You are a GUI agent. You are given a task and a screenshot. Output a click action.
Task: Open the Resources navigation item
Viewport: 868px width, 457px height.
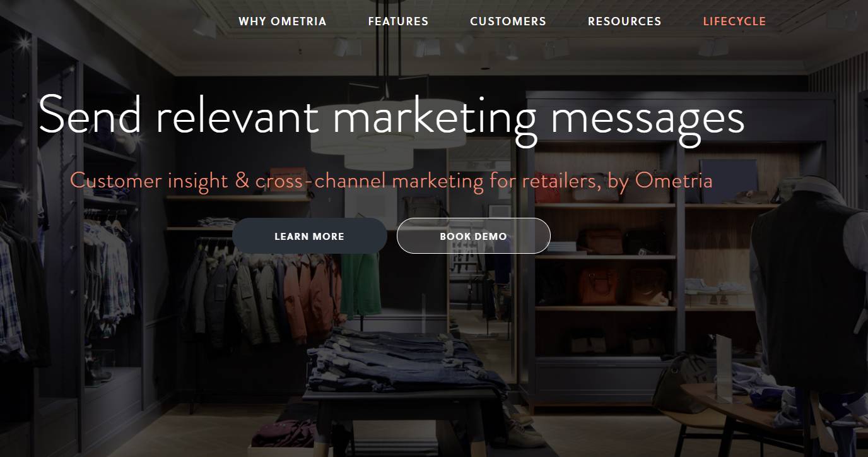(625, 21)
